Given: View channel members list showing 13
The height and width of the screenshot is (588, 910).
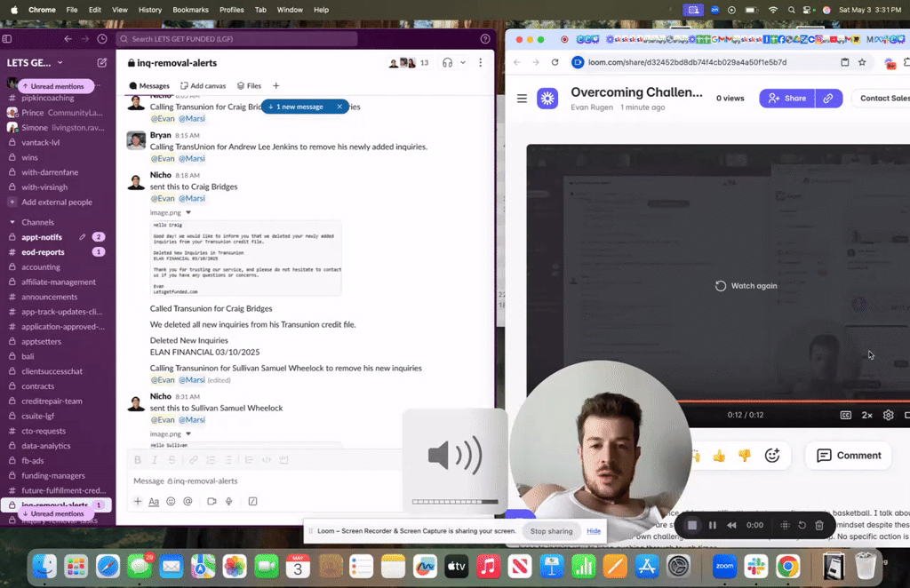Looking at the screenshot, I should (x=411, y=63).
